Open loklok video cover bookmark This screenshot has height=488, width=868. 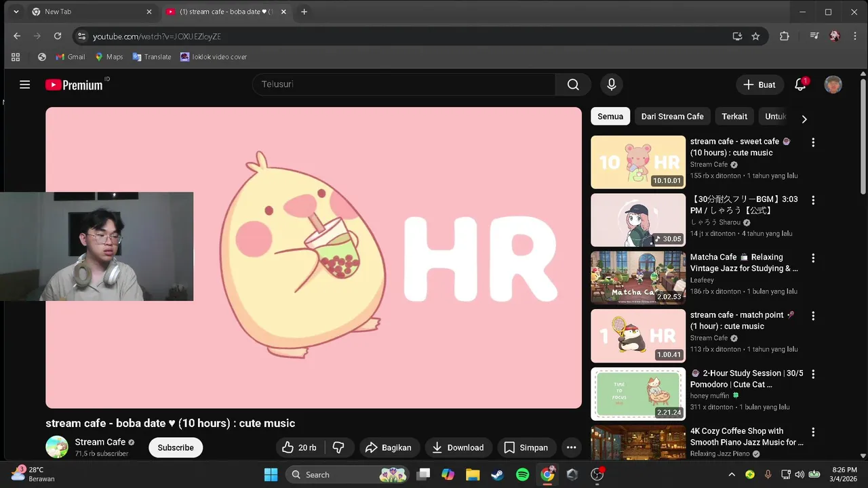(214, 57)
